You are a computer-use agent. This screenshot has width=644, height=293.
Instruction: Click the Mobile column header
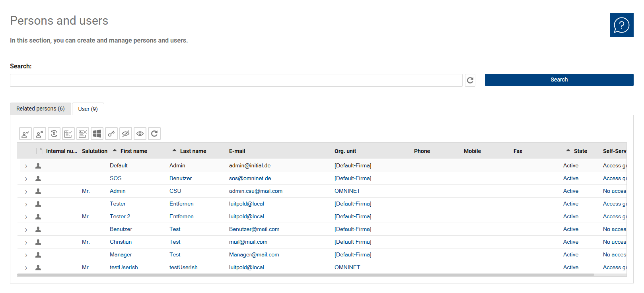click(x=472, y=151)
